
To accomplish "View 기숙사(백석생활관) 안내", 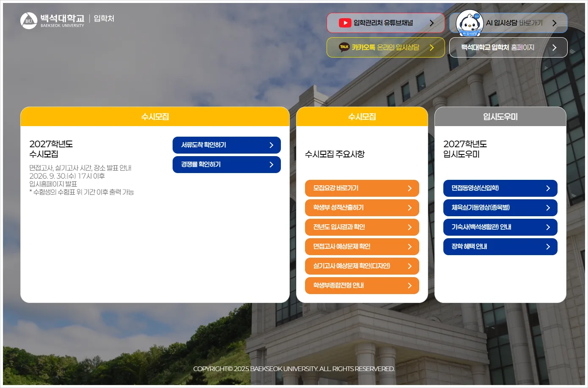I will 500,227.
